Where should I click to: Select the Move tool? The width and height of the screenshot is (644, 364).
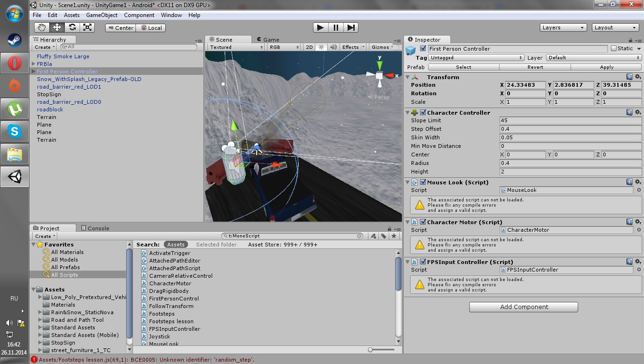(x=57, y=27)
